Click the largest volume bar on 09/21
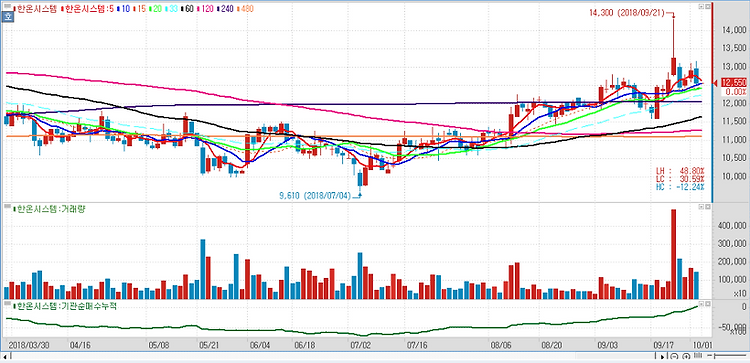 point(673,254)
